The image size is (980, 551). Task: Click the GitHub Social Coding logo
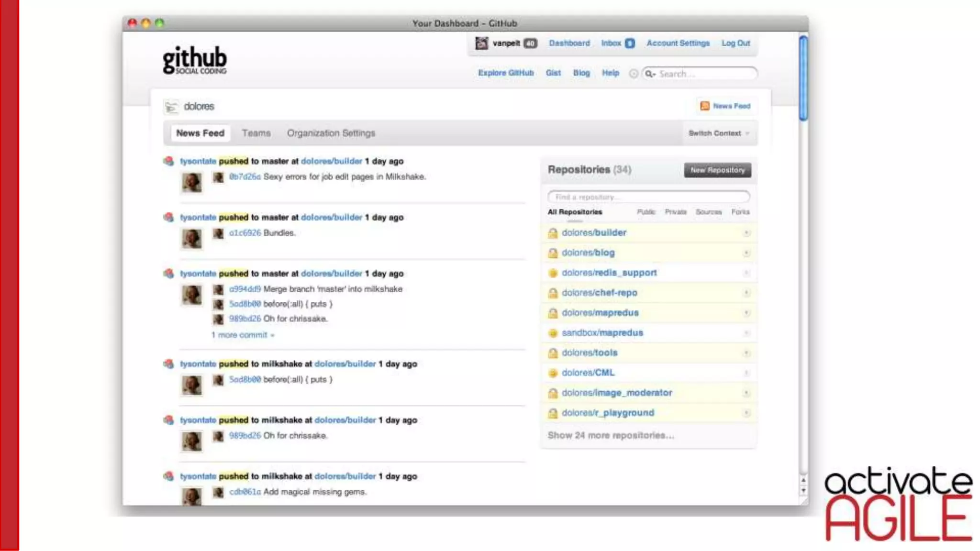coord(194,60)
